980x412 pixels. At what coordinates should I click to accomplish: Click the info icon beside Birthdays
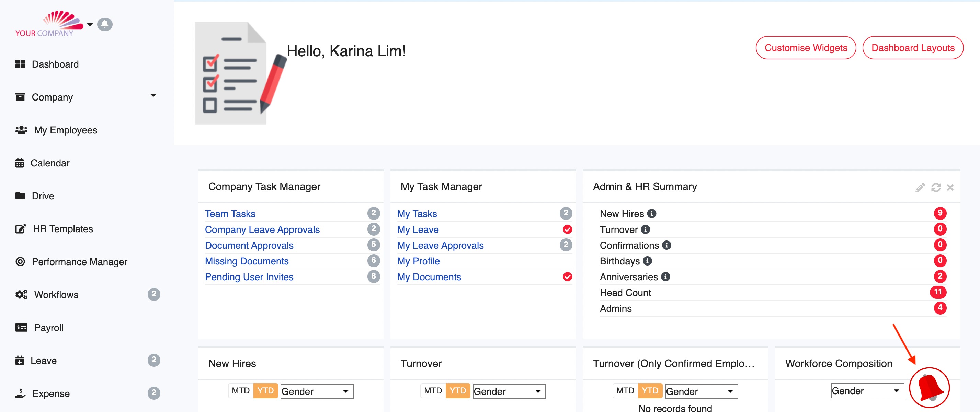click(647, 261)
